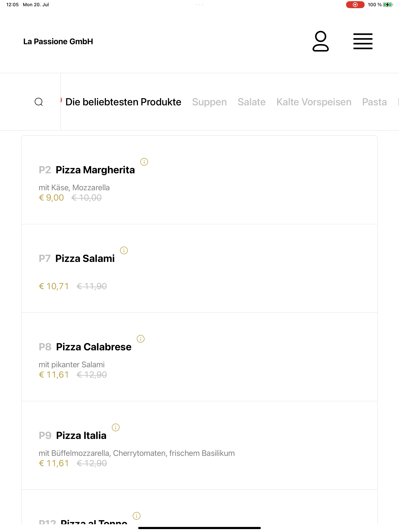Open the hamburger menu

click(363, 41)
